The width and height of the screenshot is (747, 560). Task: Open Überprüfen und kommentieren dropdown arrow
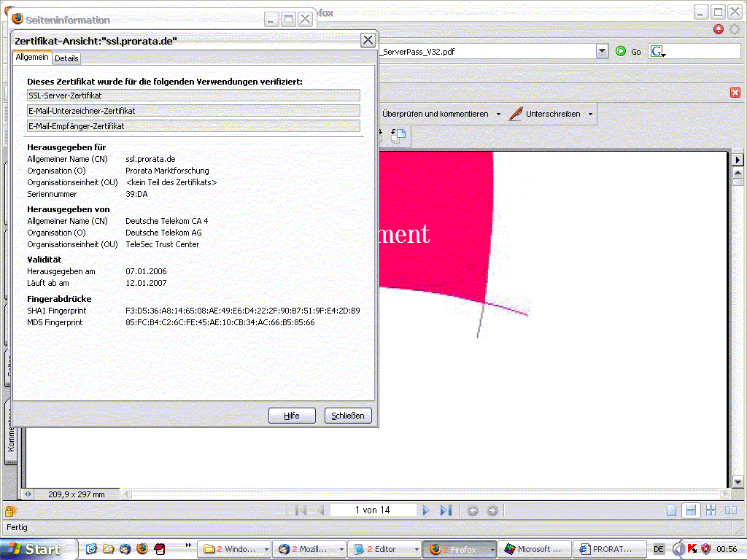tap(498, 114)
